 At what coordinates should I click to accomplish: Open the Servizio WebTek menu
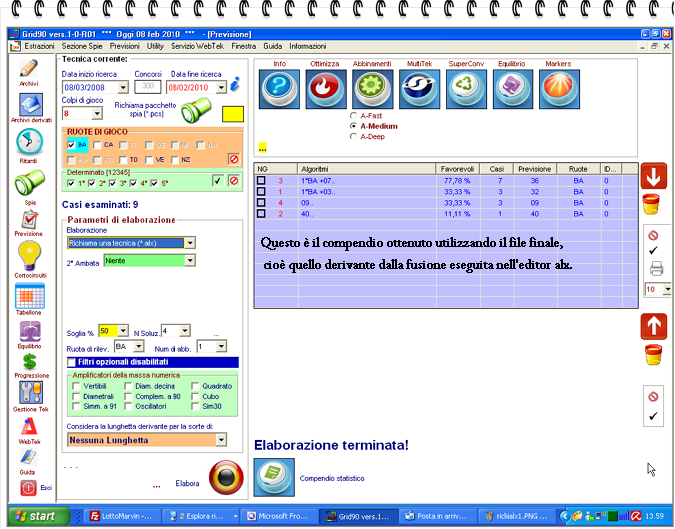click(x=197, y=46)
